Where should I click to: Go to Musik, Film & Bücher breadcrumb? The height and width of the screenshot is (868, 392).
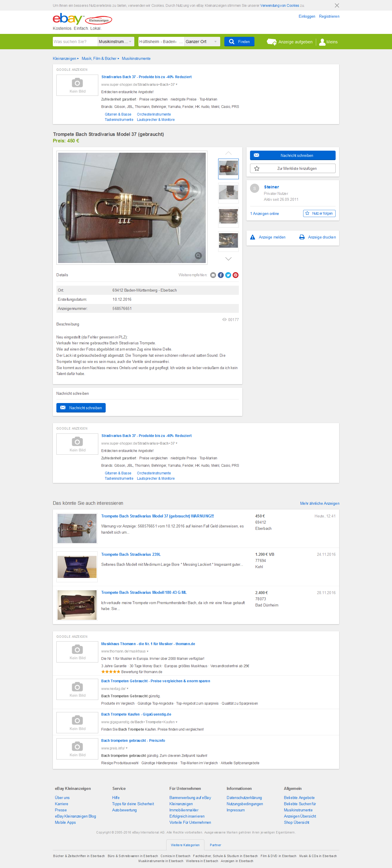click(x=99, y=58)
